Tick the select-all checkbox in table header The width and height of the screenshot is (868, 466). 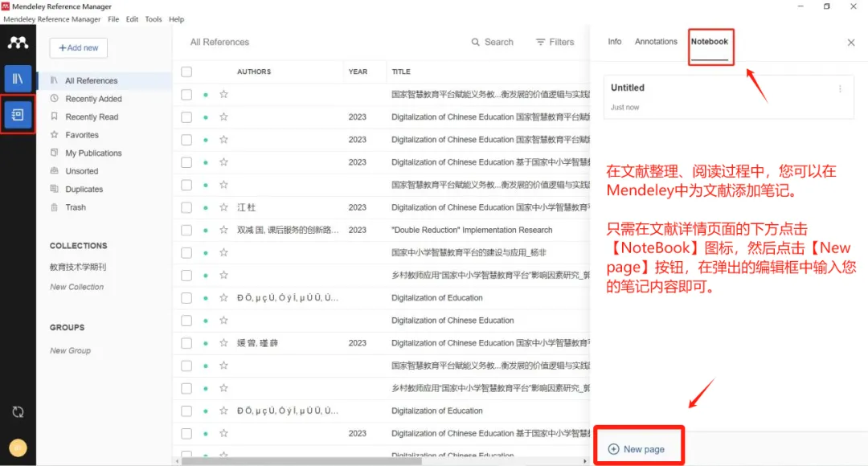pos(186,72)
